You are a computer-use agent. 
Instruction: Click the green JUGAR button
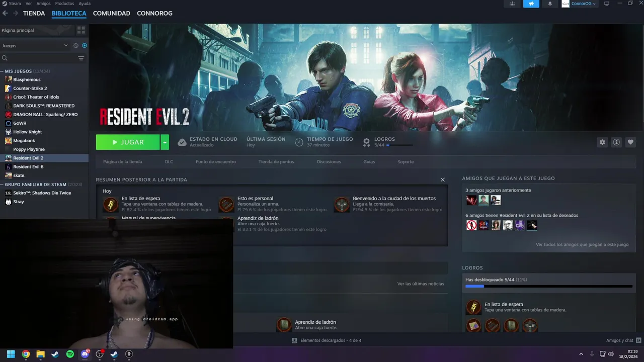(x=128, y=142)
